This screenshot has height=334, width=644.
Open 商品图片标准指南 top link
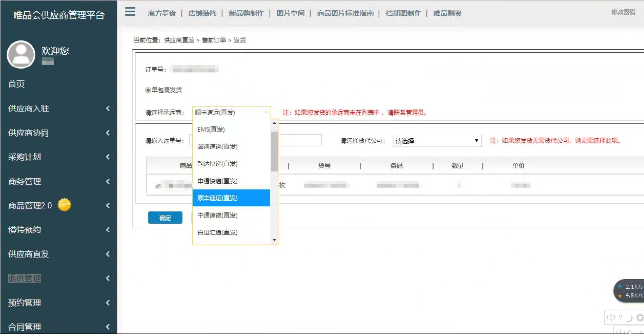click(345, 13)
